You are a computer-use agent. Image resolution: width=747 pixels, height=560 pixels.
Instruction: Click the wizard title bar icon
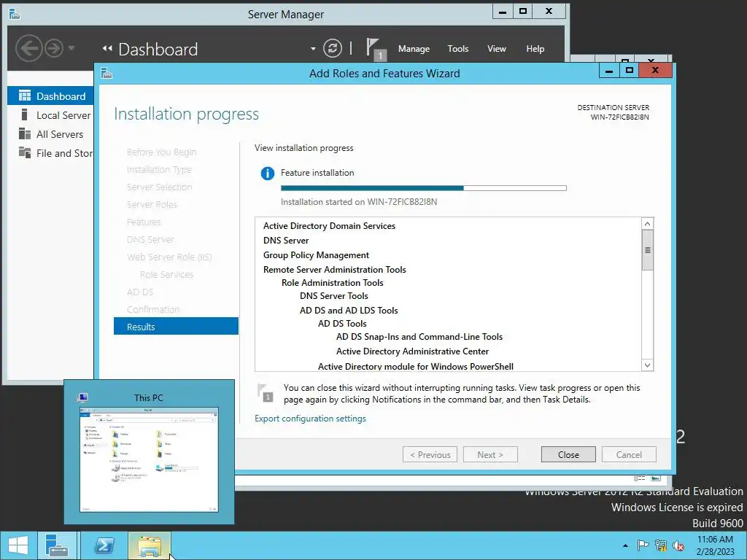click(107, 74)
